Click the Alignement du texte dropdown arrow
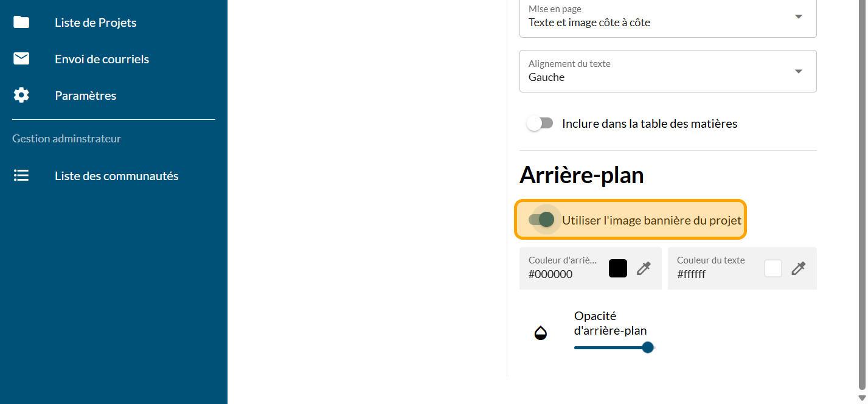868x404 pixels. (x=799, y=71)
